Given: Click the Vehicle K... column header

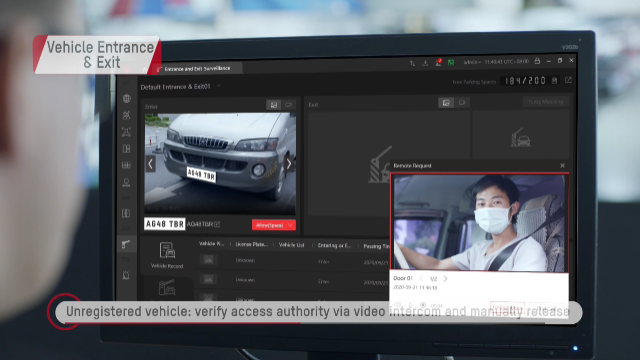Looking at the screenshot, I should [x=211, y=244].
